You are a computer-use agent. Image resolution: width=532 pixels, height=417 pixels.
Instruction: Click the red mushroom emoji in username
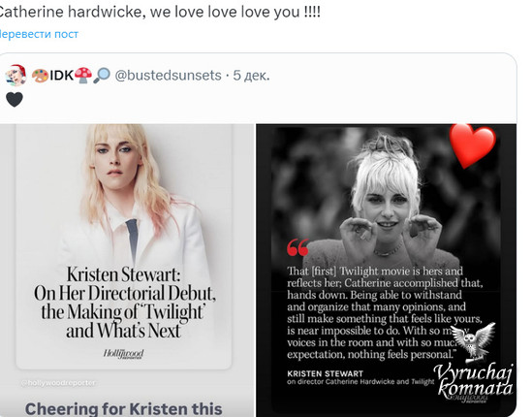point(83,75)
